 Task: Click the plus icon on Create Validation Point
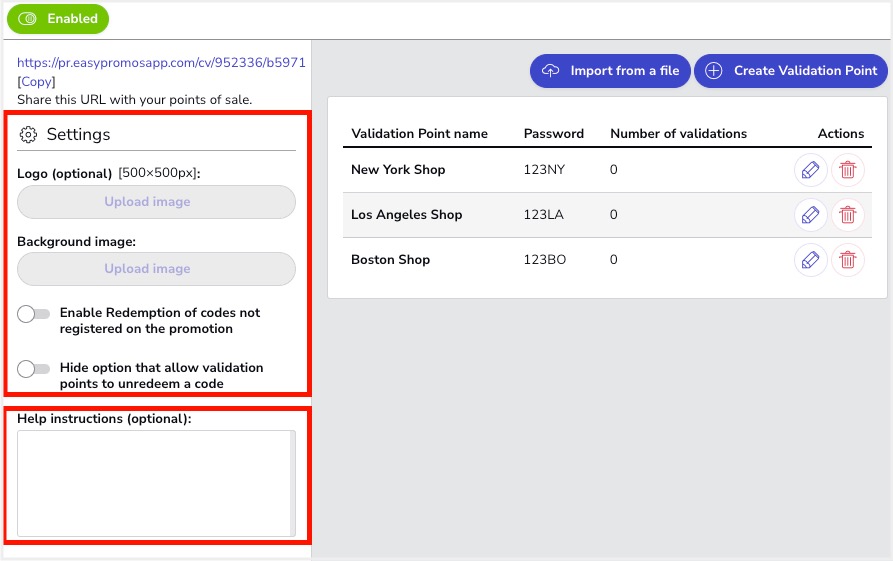click(714, 71)
